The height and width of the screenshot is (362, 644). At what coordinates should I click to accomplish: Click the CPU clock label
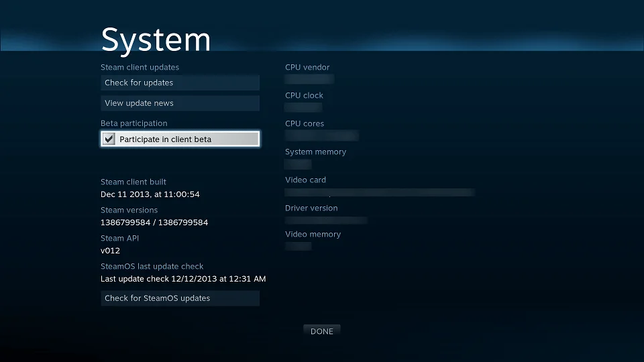click(304, 95)
